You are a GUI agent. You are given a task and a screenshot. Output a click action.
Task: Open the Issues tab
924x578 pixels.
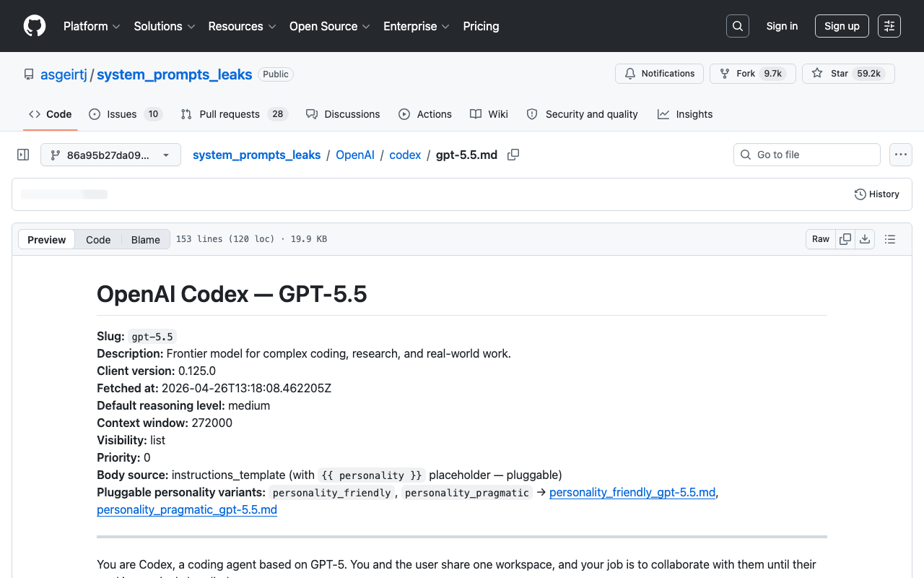tap(126, 114)
